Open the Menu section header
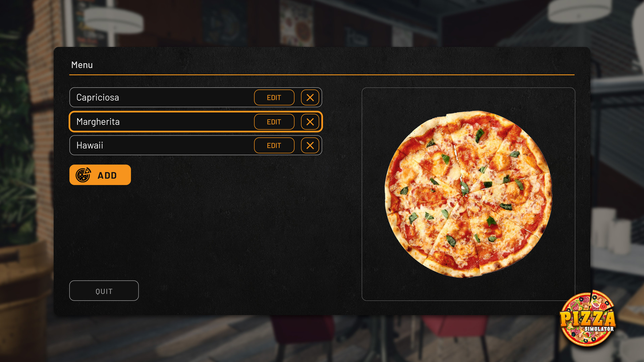Image resolution: width=644 pixels, height=362 pixels. 82,65
